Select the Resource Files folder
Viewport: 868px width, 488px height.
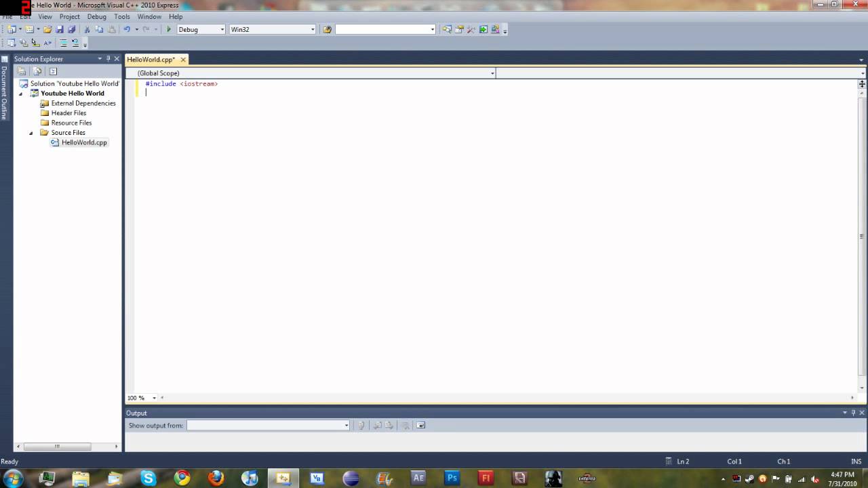71,123
